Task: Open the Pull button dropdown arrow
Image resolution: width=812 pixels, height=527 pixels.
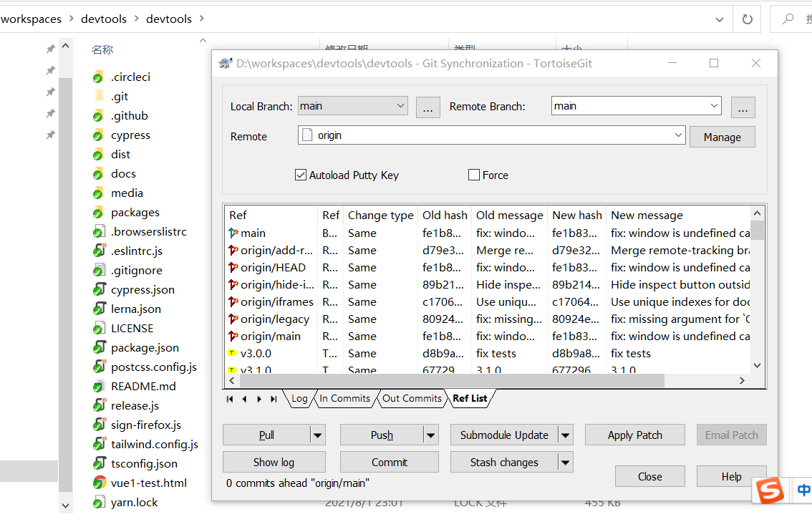Action: [317, 435]
